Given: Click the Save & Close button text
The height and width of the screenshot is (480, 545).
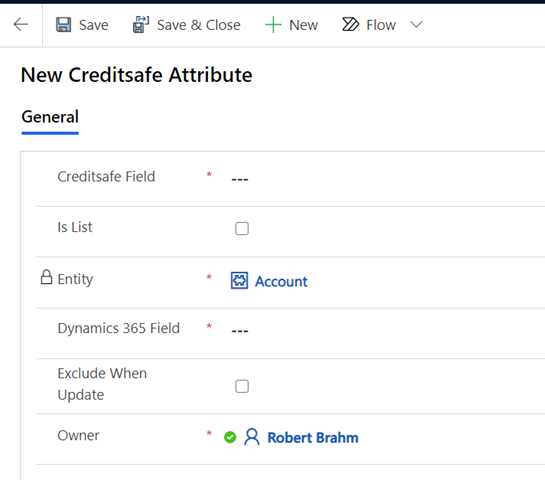Looking at the screenshot, I should pyautogui.click(x=198, y=25).
